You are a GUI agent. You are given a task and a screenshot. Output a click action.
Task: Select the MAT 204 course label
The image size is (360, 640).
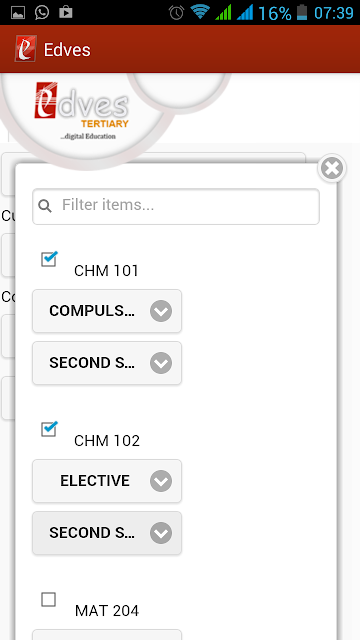tap(107, 611)
